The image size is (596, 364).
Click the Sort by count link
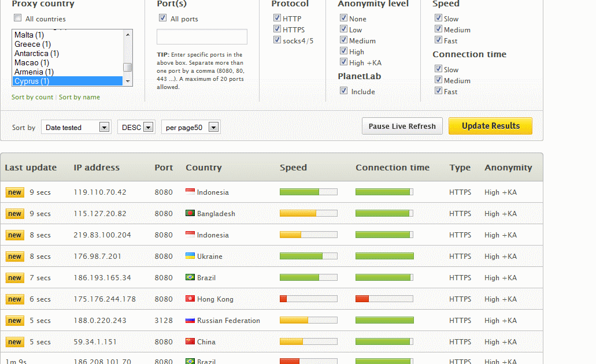pyautogui.click(x=32, y=97)
